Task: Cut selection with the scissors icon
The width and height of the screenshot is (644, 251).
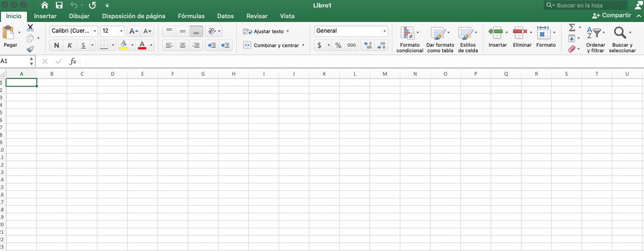Action: [x=30, y=27]
